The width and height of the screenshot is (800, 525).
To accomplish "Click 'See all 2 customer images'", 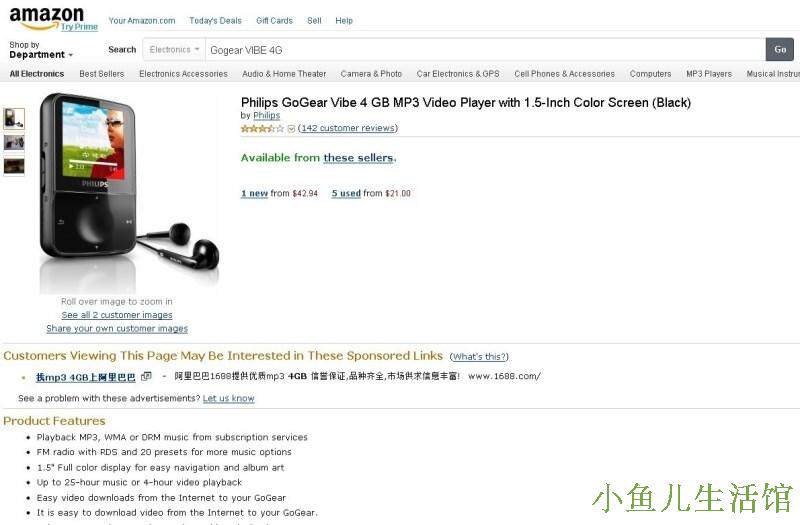I will (x=117, y=315).
